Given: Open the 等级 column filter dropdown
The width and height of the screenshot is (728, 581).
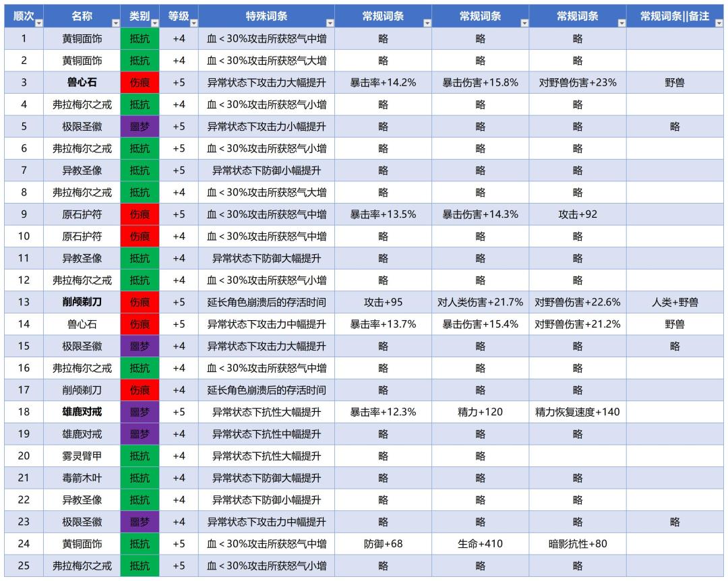Looking at the screenshot, I should point(193,23).
